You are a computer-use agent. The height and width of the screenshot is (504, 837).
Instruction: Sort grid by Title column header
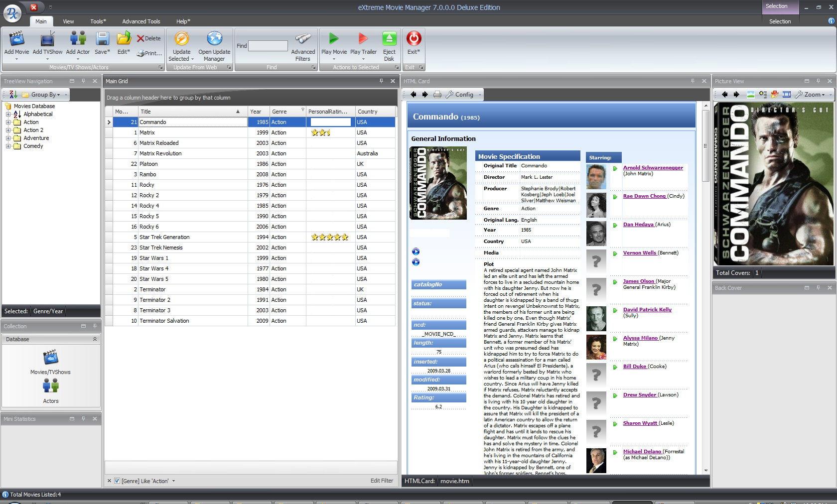[192, 112]
